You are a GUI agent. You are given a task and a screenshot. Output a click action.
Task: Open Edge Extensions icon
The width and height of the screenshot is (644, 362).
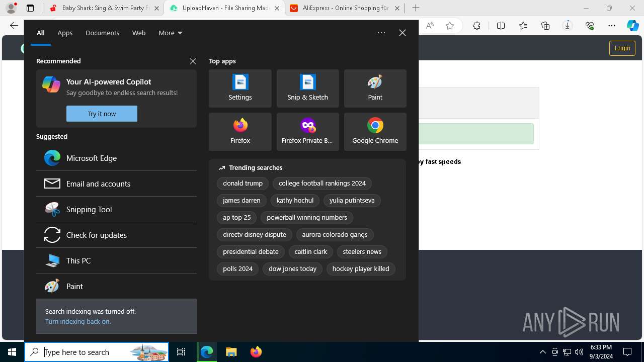tap(476, 26)
